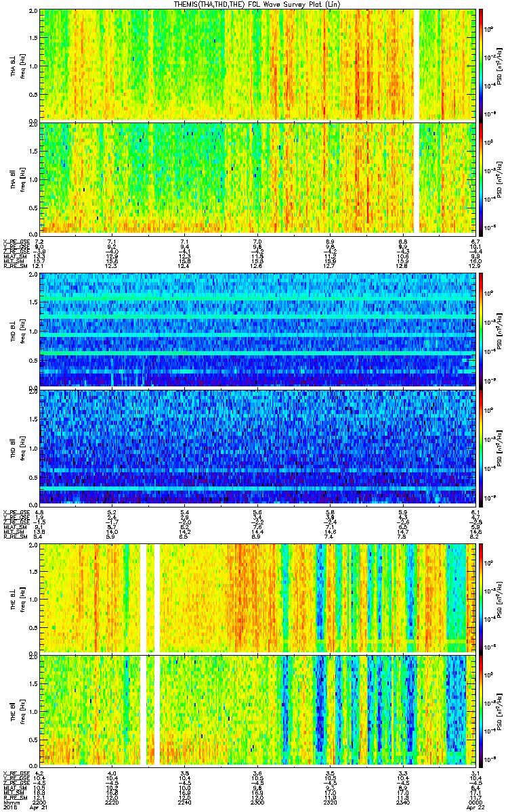Click color bar beside THD B-perpendicular panel
Screen dimensions: 508x812
pos(481,330)
